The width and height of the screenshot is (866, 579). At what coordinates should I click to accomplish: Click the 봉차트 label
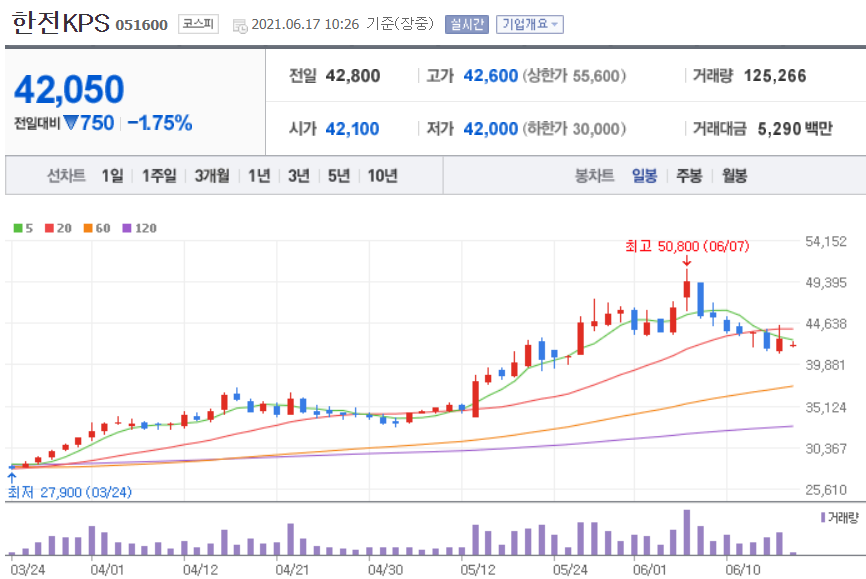[x=594, y=176]
